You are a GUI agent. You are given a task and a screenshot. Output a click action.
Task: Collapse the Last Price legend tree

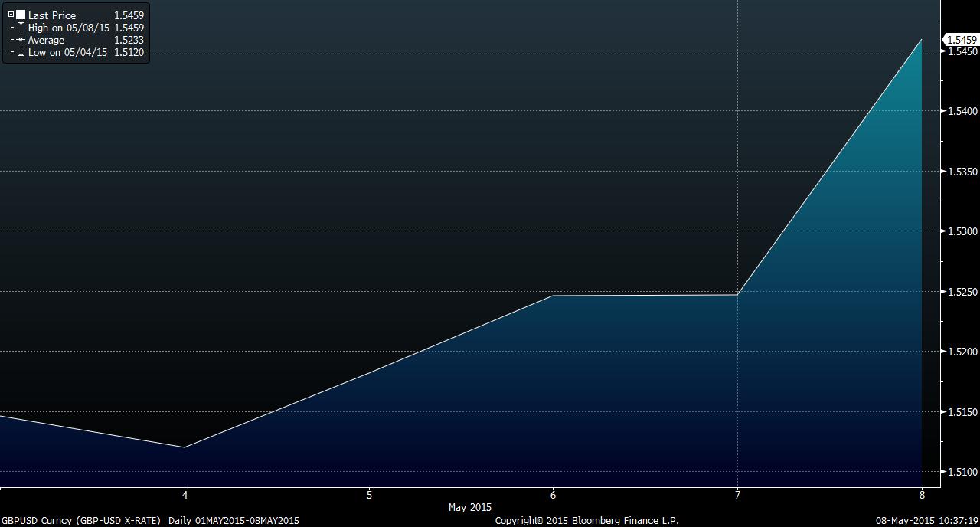[11, 15]
